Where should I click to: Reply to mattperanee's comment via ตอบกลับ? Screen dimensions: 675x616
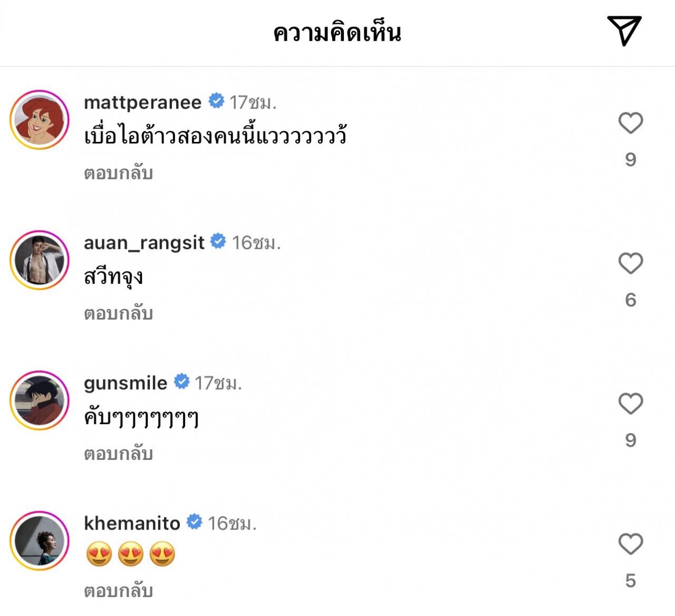pyautogui.click(x=118, y=173)
